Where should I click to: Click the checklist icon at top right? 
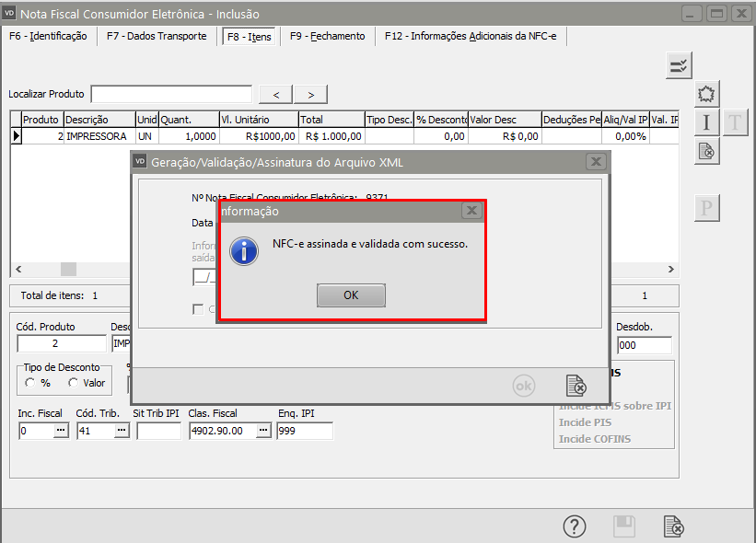point(679,65)
